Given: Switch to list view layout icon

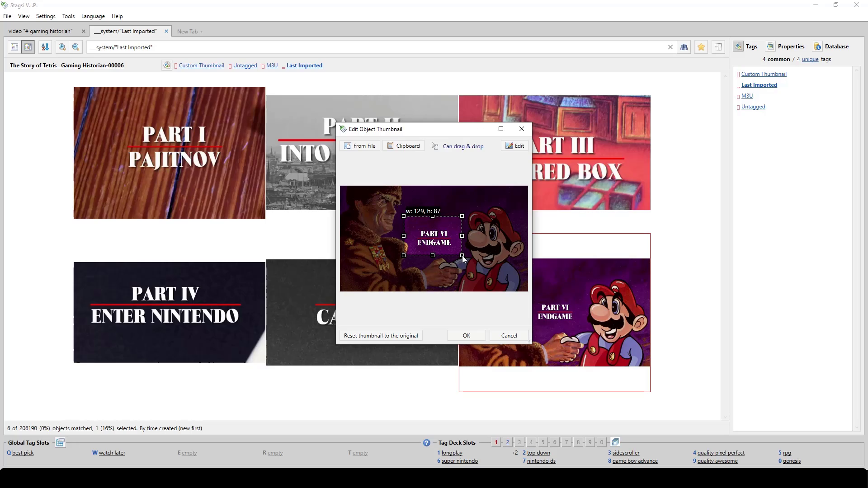Looking at the screenshot, I should click(x=14, y=47).
